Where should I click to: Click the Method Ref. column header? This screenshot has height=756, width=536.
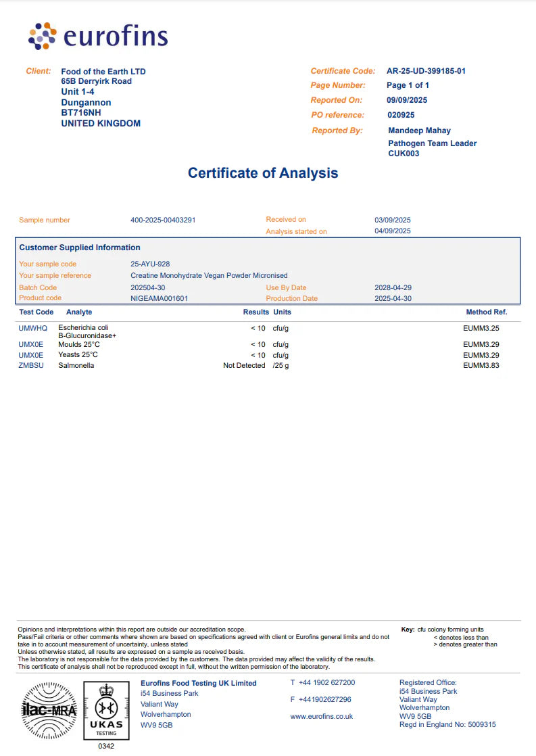pyautogui.click(x=486, y=312)
